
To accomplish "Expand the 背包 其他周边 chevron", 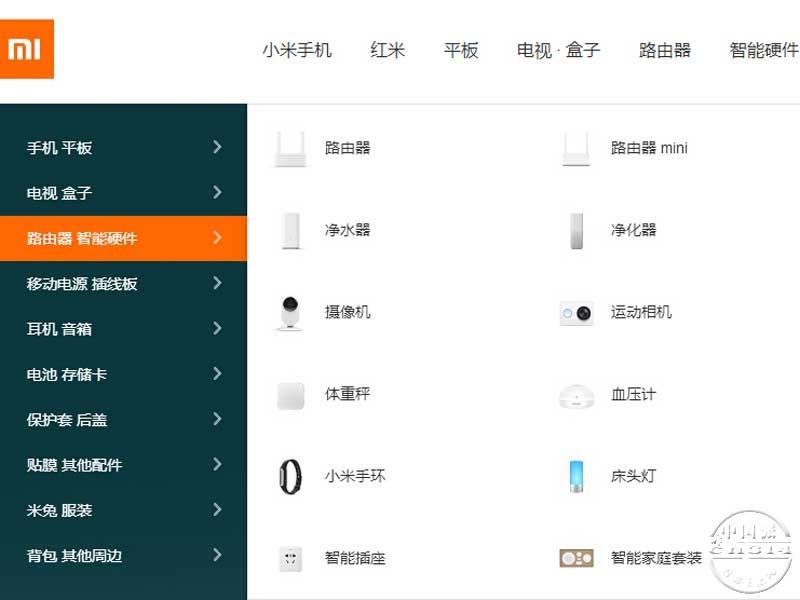I will pos(217,555).
